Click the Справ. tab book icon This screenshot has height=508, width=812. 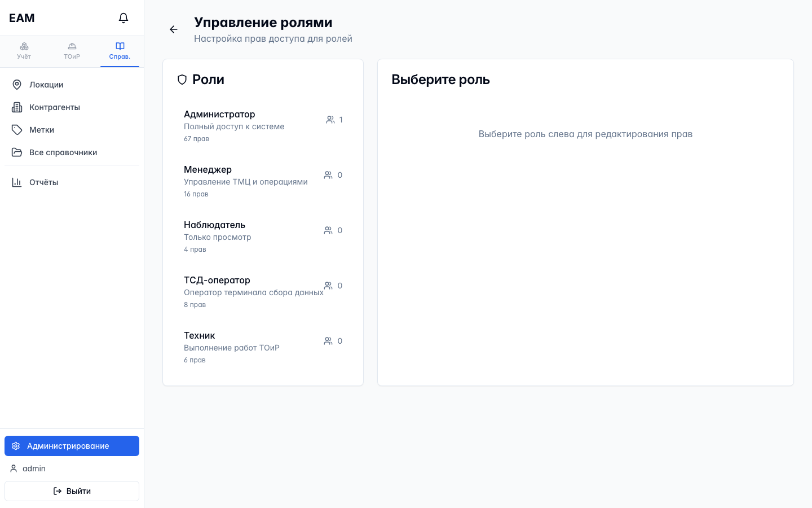120,46
